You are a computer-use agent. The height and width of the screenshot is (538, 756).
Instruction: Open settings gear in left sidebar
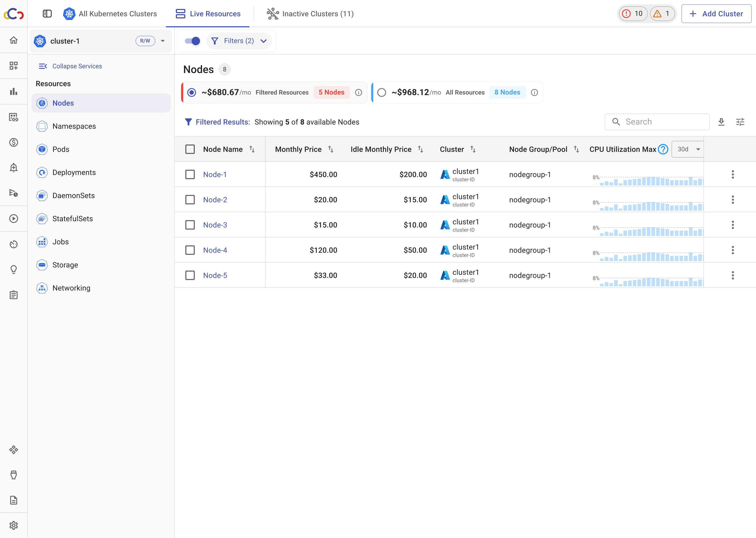pyautogui.click(x=14, y=525)
